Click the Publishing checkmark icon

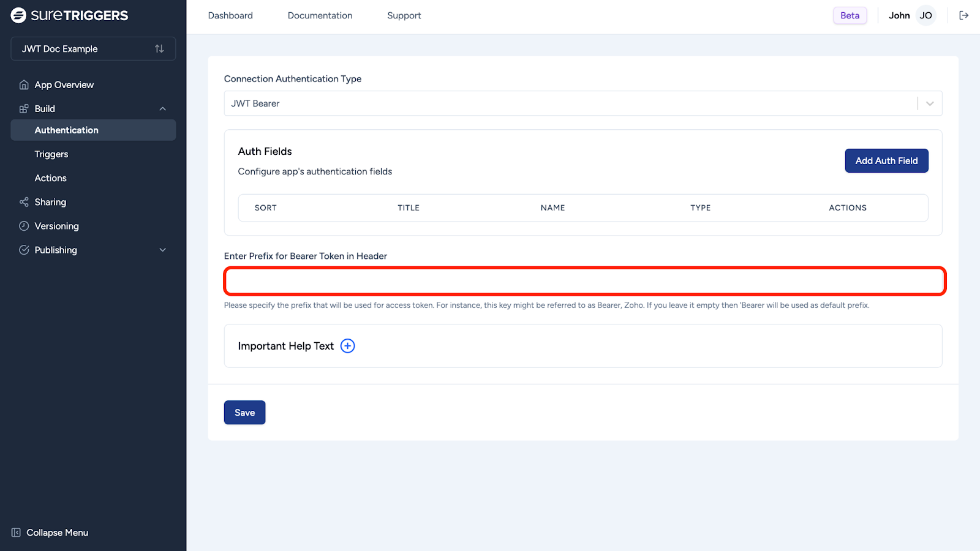24,250
